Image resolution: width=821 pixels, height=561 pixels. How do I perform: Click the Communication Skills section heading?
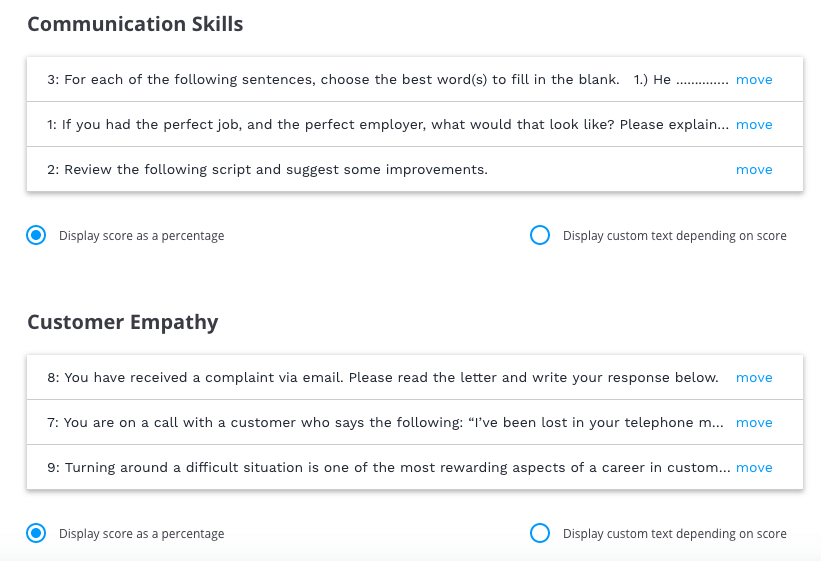click(135, 24)
